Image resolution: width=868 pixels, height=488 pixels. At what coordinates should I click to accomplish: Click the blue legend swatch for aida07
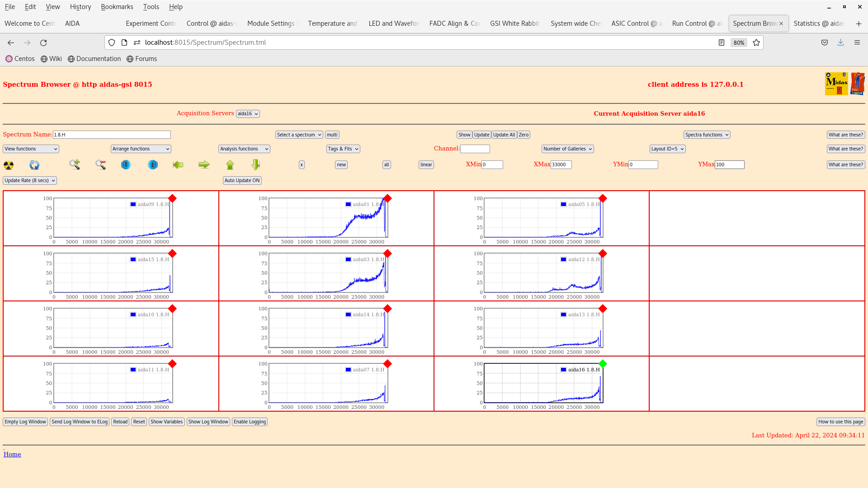tap(349, 370)
